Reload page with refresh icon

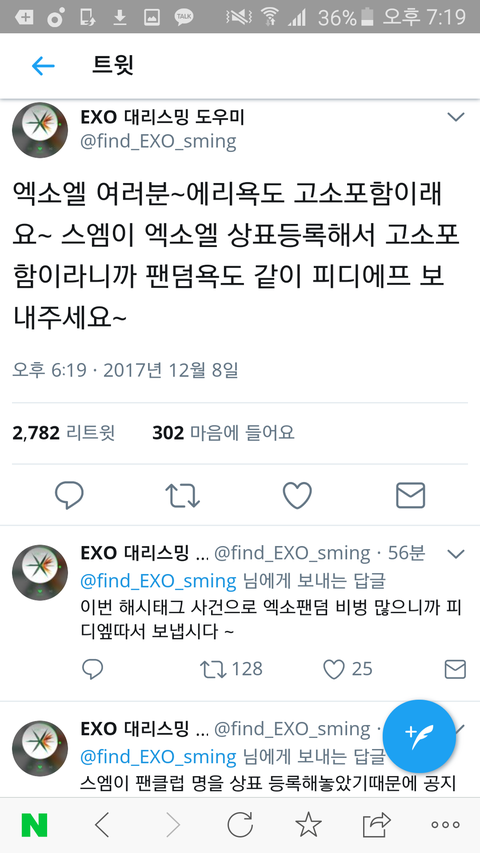(x=240, y=825)
